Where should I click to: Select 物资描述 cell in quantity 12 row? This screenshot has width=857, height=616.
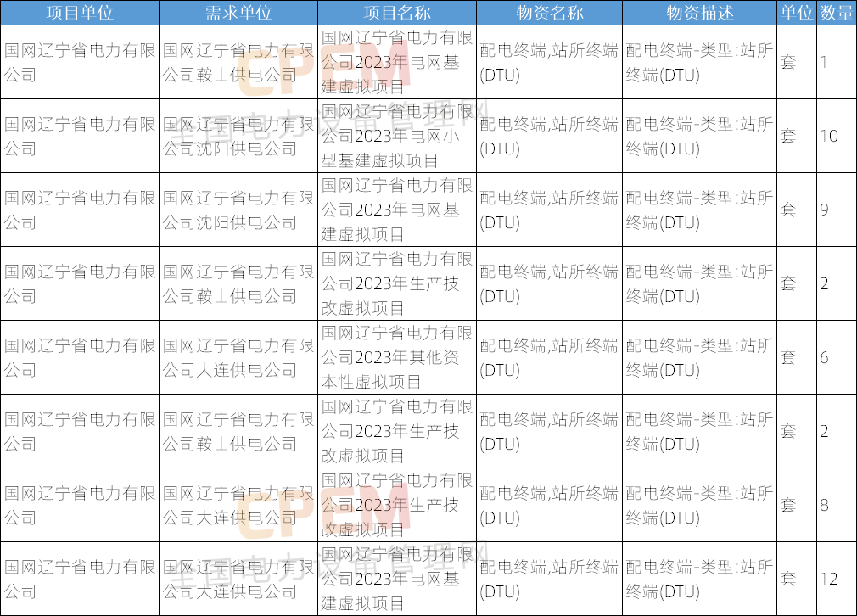coord(699,579)
